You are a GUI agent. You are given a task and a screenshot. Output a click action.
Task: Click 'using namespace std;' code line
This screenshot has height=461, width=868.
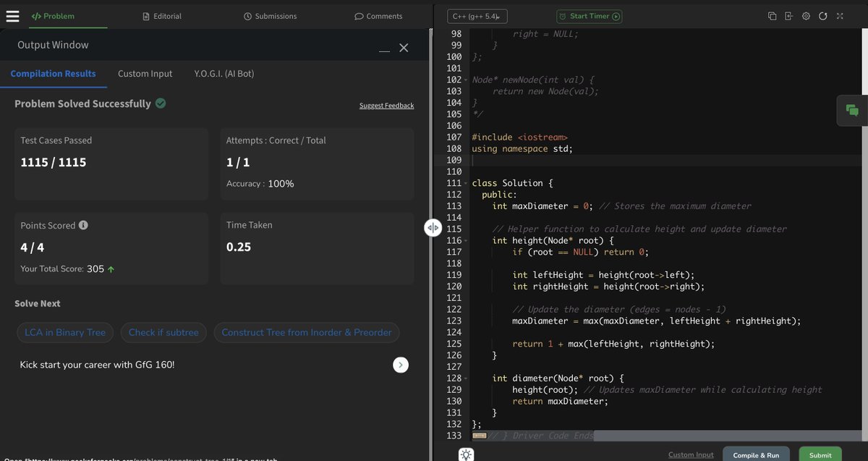522,148
